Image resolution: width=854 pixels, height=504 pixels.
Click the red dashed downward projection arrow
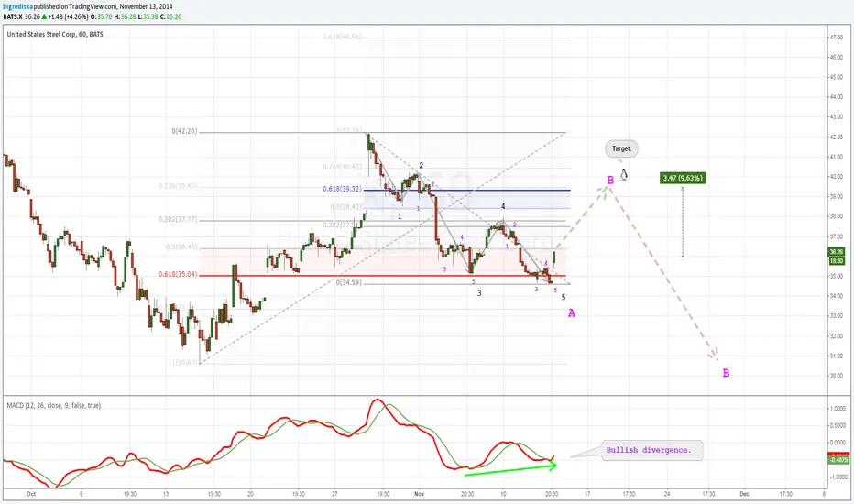pyautogui.click(x=664, y=272)
